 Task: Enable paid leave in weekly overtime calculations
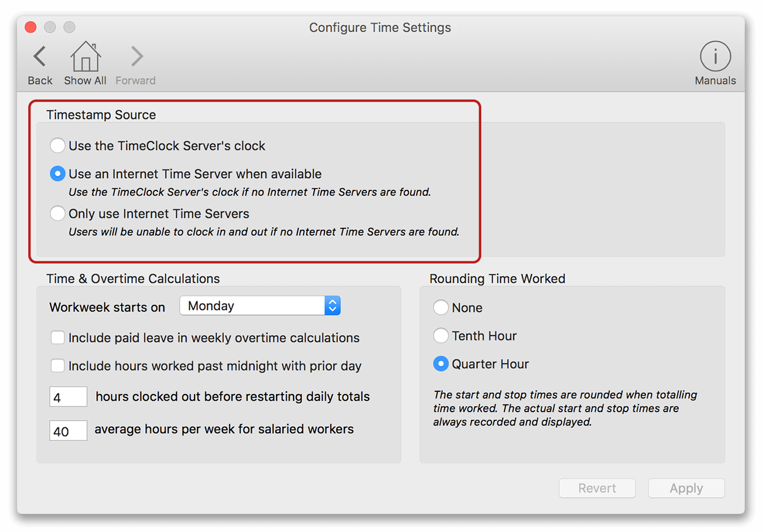pyautogui.click(x=58, y=338)
